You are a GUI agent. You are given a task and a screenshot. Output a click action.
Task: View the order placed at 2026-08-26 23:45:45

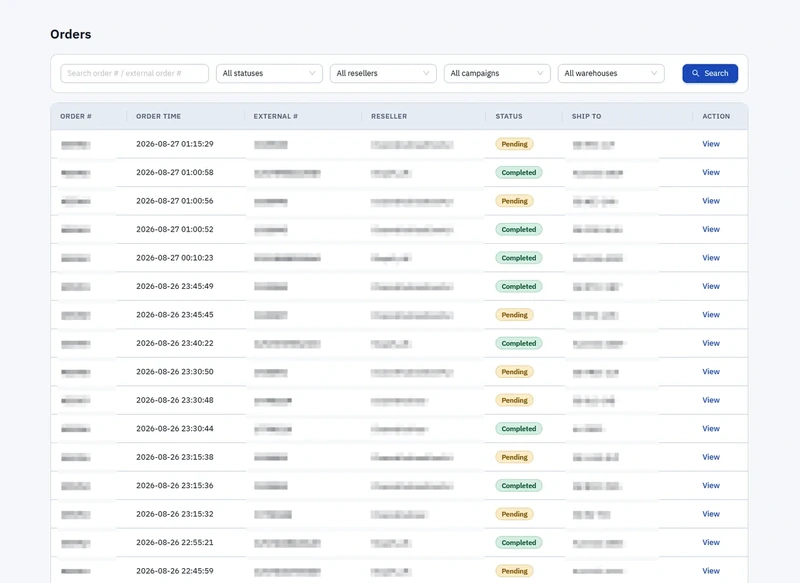(x=711, y=315)
